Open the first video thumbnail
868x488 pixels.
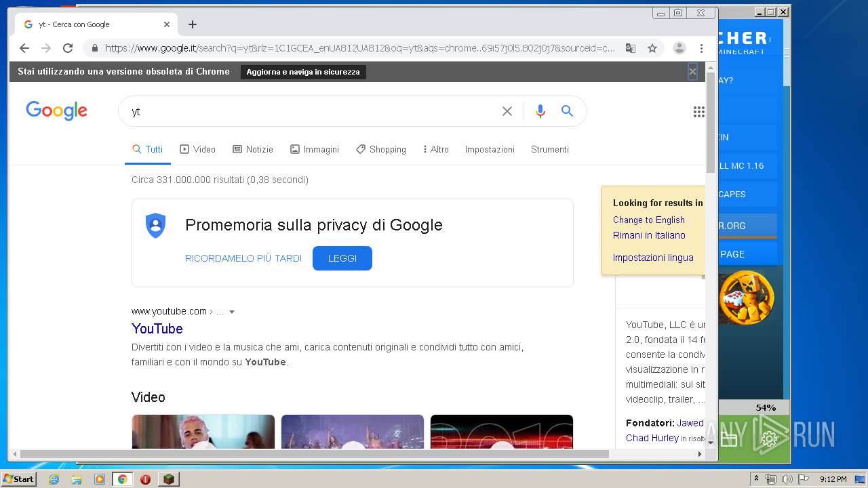click(x=203, y=432)
